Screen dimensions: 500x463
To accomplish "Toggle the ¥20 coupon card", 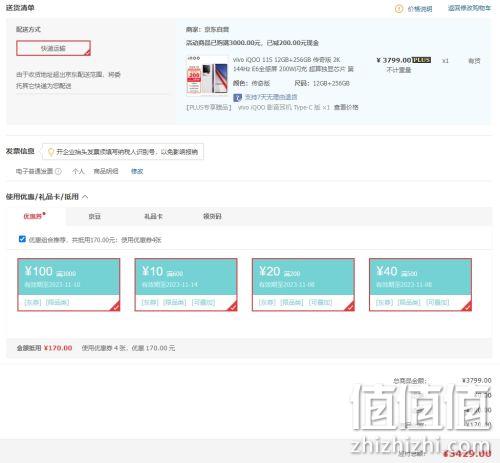I will [303, 285].
